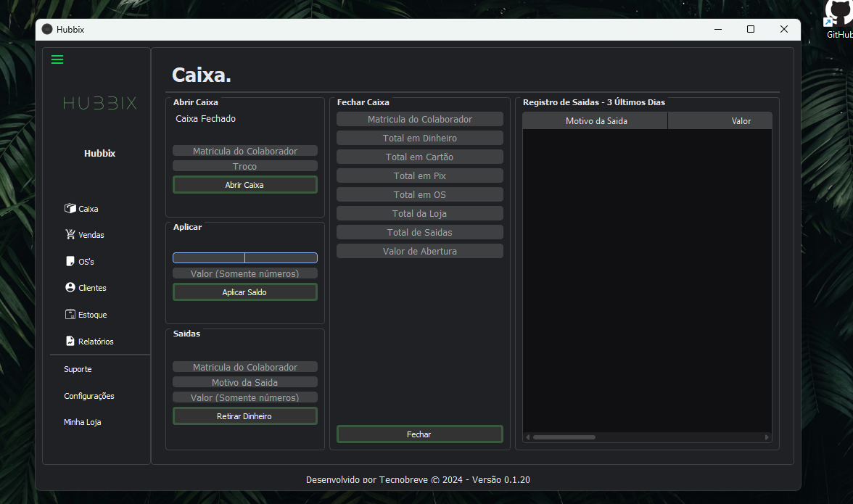This screenshot has height=504, width=853.
Task: Focus Matricula do Colaborador in Abrir Caixa
Action: [x=245, y=151]
